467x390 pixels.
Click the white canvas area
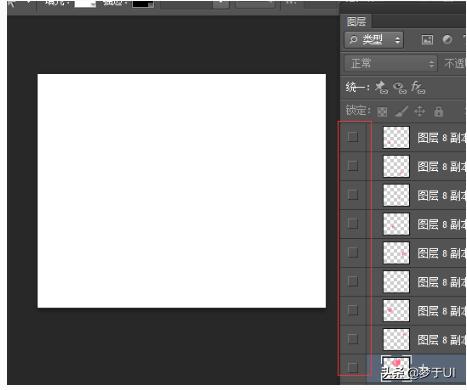[182, 191]
